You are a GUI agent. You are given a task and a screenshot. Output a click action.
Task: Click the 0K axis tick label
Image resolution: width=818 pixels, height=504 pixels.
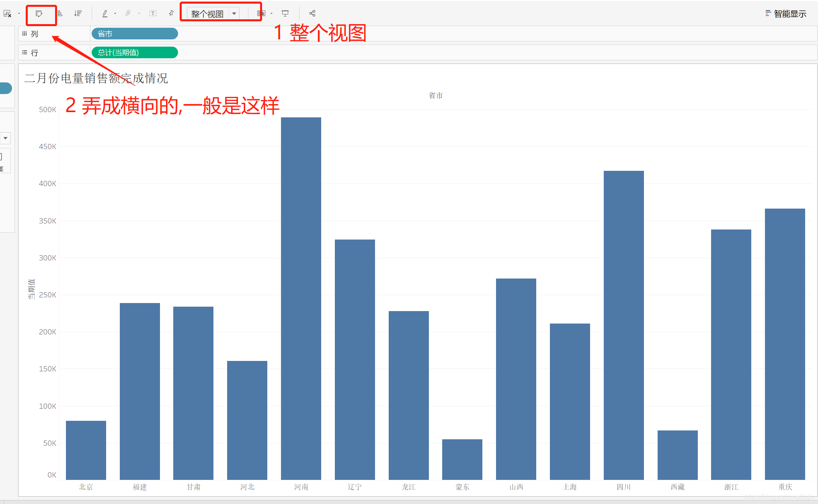tap(52, 475)
